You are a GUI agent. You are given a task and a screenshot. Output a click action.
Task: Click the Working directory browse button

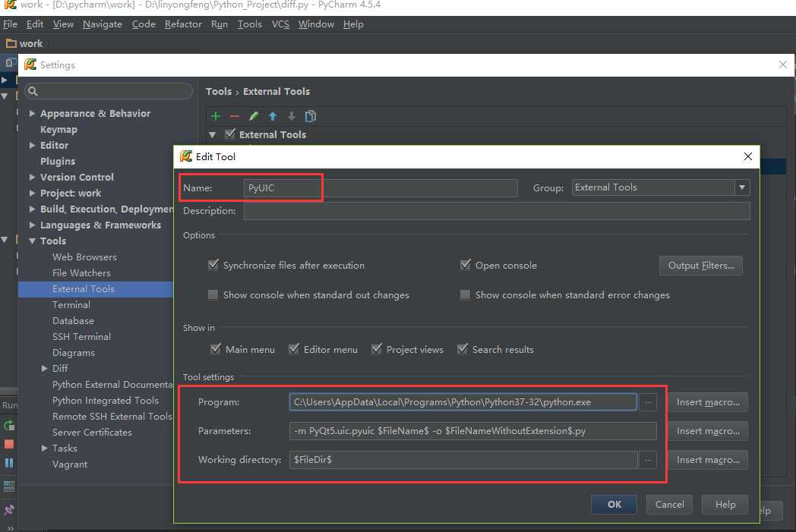(x=648, y=459)
